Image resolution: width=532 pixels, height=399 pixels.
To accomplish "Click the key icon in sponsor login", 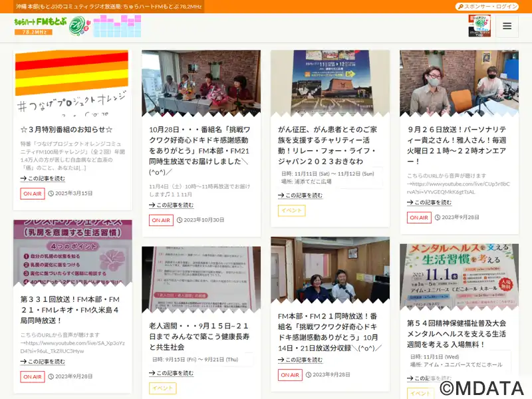I will [x=460, y=7].
